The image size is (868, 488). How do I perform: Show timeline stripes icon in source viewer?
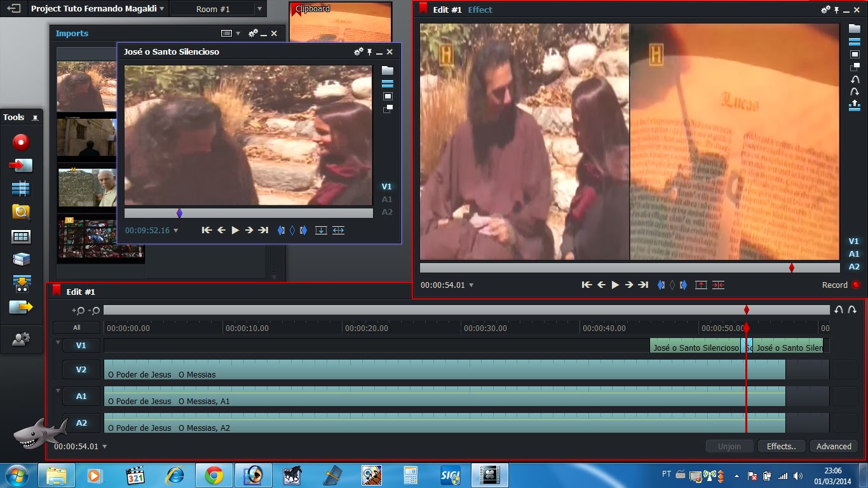(387, 83)
